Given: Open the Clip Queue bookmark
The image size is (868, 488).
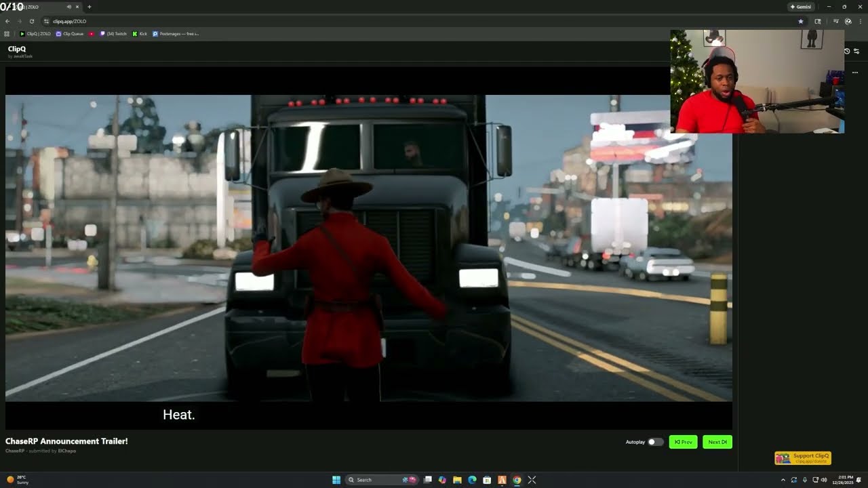Looking at the screenshot, I should tap(70, 34).
